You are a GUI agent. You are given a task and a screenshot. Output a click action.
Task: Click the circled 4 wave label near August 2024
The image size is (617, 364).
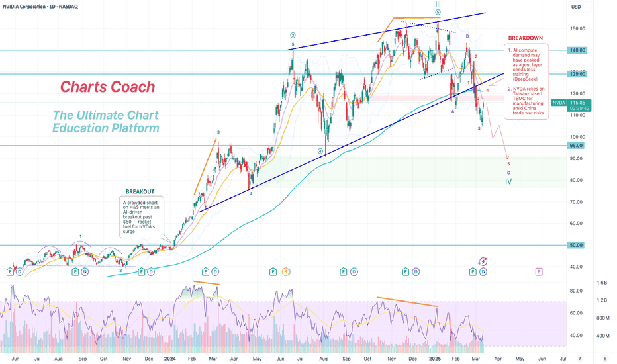tap(320, 151)
